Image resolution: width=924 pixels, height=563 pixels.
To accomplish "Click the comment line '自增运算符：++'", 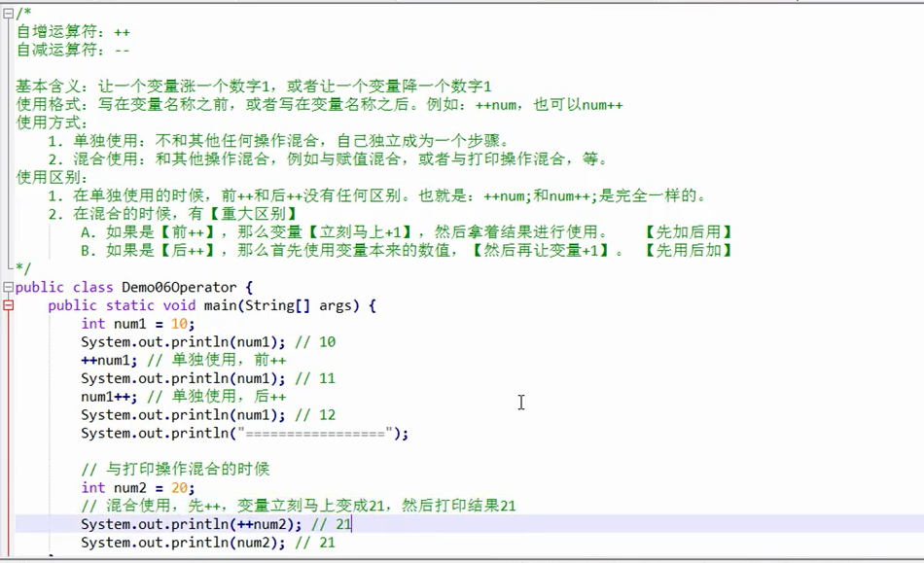I will [73, 32].
